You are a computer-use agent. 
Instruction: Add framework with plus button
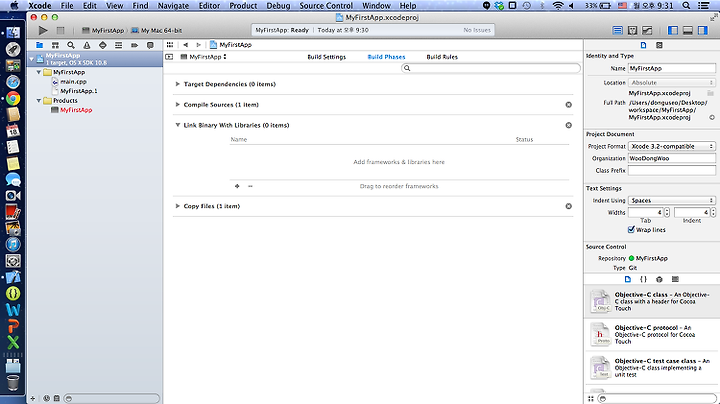[x=237, y=186]
